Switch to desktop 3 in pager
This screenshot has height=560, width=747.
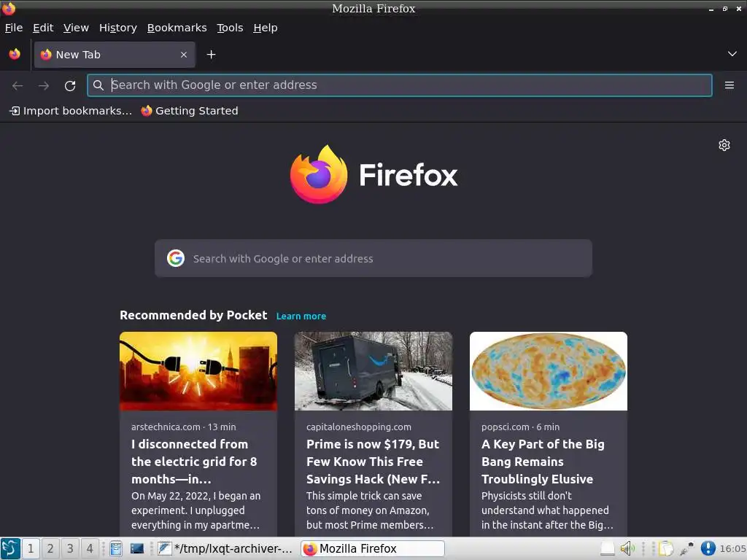click(x=70, y=548)
